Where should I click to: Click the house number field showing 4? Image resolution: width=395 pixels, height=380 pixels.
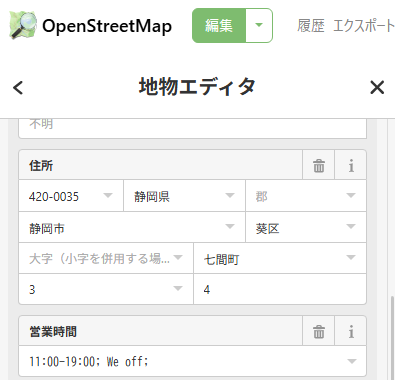click(280, 289)
